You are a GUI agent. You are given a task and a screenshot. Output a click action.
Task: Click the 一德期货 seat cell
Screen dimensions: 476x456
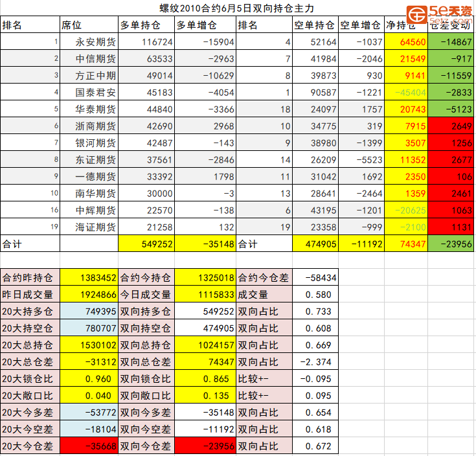tap(89, 176)
